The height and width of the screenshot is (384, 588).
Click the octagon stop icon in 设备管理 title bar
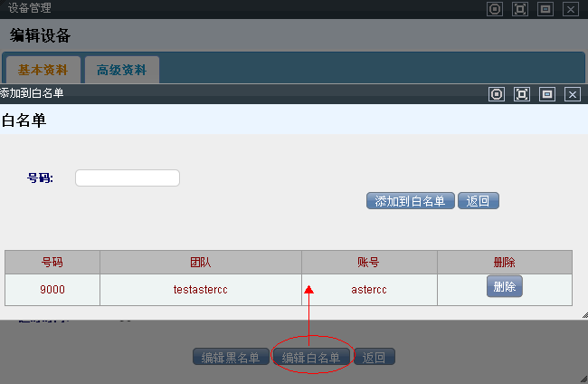pyautogui.click(x=494, y=9)
